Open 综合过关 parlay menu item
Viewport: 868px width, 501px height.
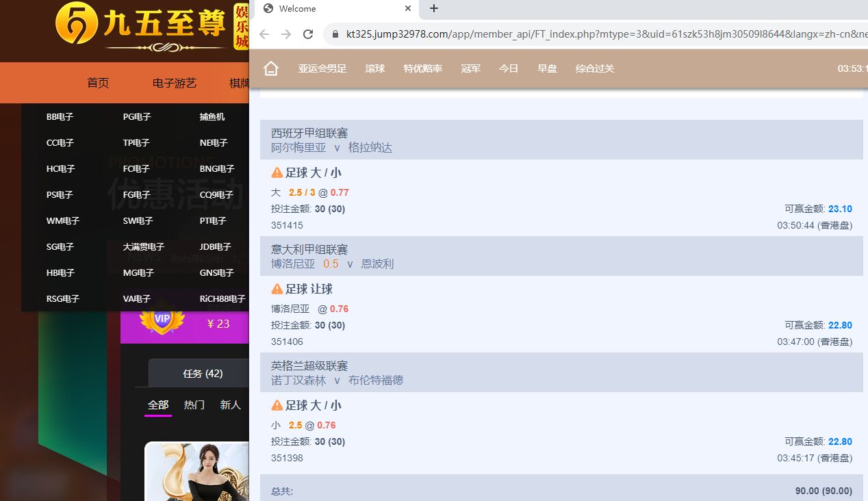(595, 68)
